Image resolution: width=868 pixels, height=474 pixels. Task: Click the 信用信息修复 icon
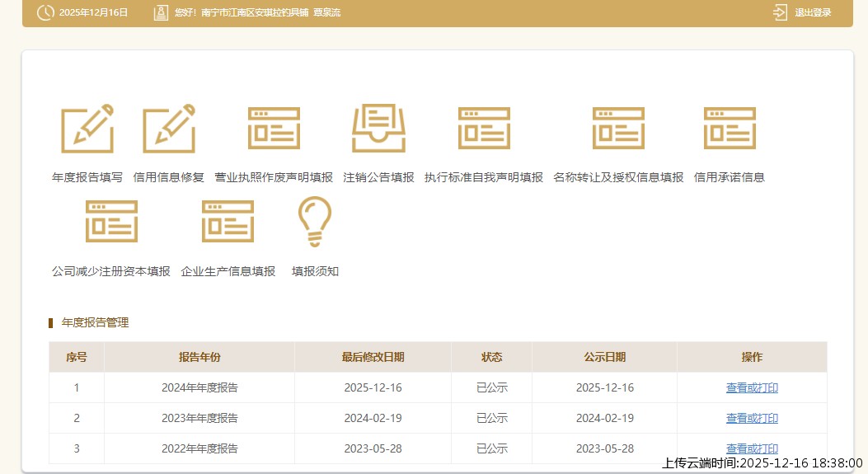(x=169, y=129)
